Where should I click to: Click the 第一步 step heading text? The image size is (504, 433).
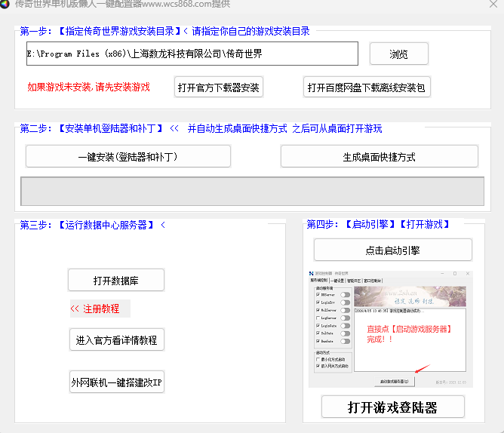coord(164,31)
